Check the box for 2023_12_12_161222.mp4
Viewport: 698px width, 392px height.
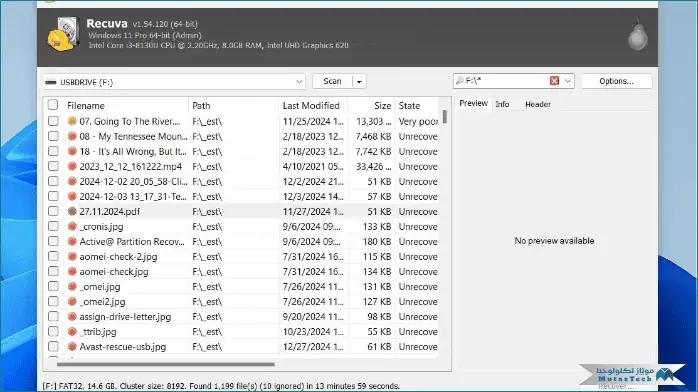tap(53, 166)
